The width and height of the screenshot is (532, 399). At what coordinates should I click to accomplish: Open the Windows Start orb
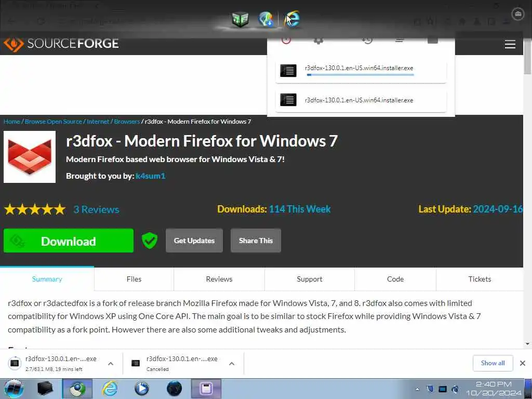tap(14, 389)
